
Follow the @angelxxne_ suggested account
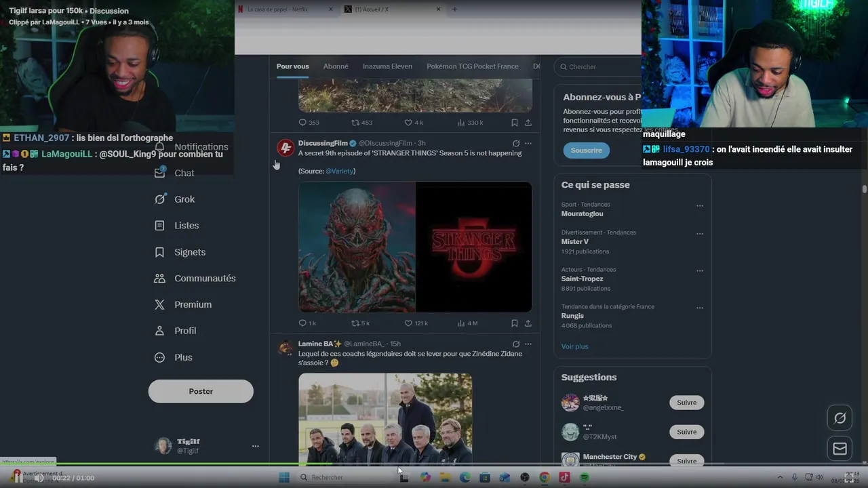coord(686,403)
